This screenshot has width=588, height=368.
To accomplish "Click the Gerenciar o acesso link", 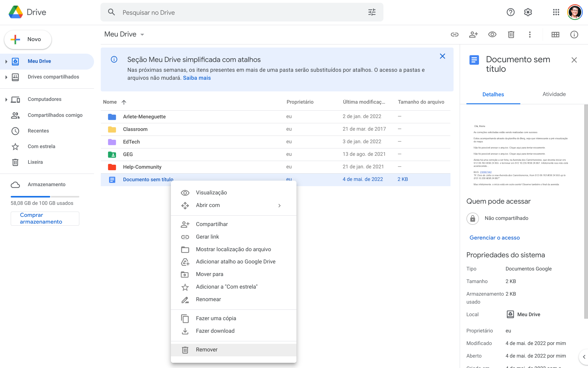I will pos(495,238).
